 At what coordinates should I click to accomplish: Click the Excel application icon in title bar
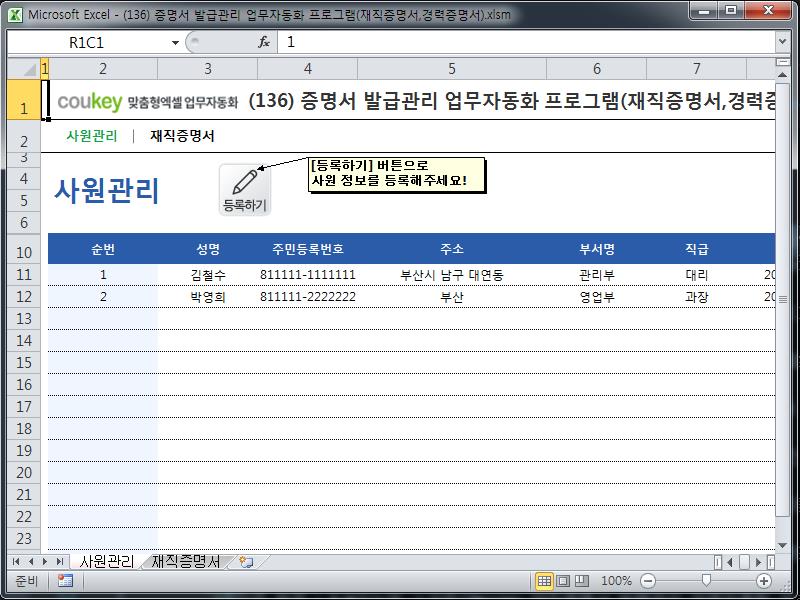[15, 14]
